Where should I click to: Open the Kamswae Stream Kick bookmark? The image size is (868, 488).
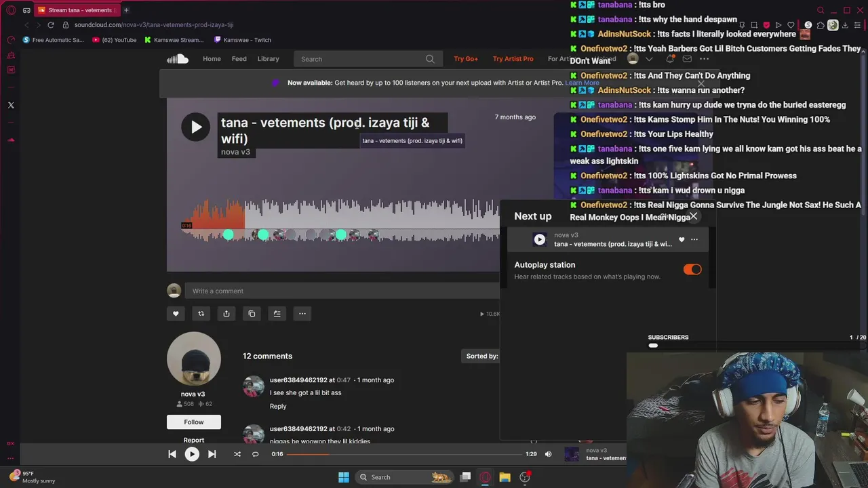[x=174, y=40]
